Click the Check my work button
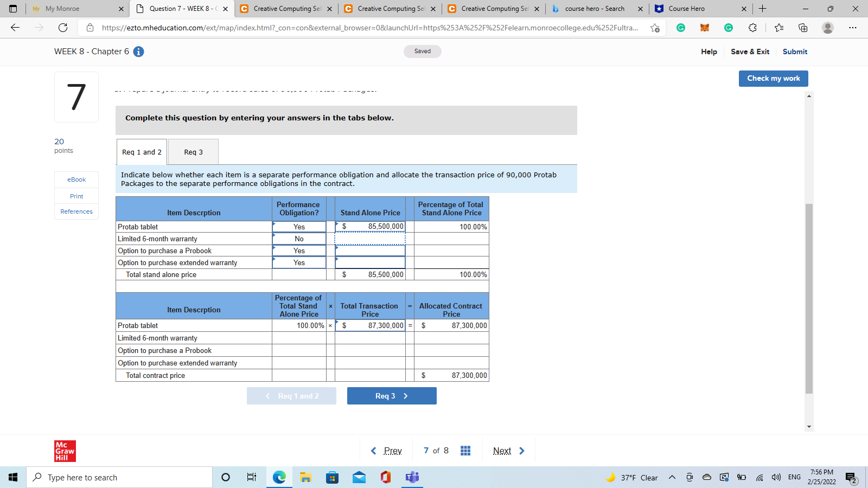The image size is (868, 488). point(774,79)
